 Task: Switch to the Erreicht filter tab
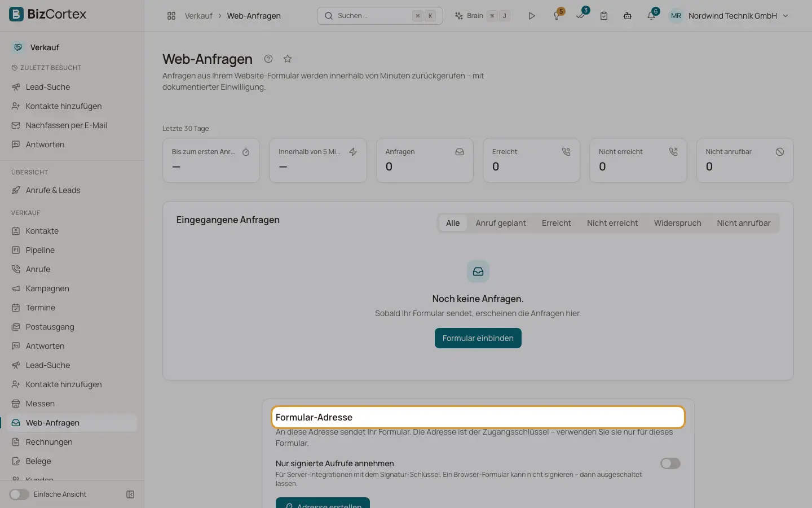557,223
